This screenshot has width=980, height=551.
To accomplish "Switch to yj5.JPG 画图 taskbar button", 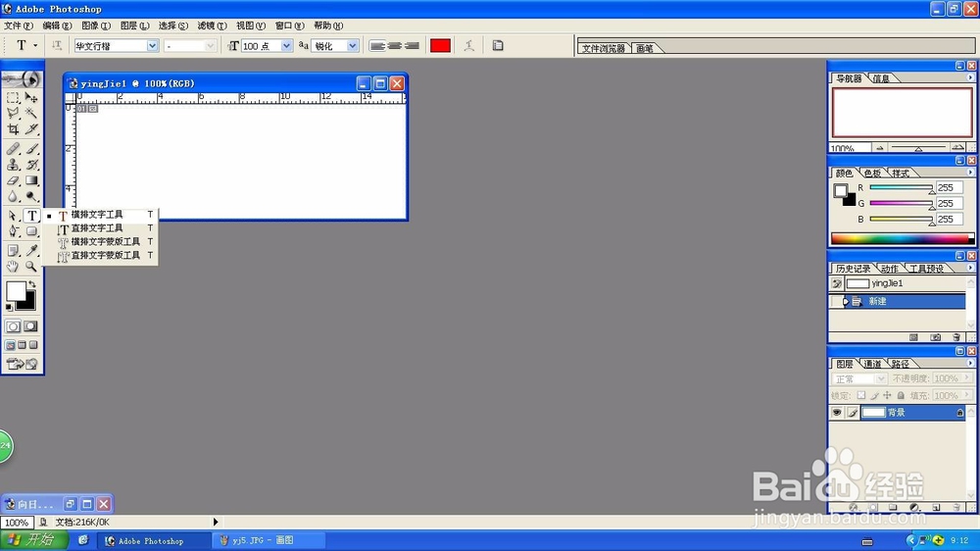I will coord(269,540).
